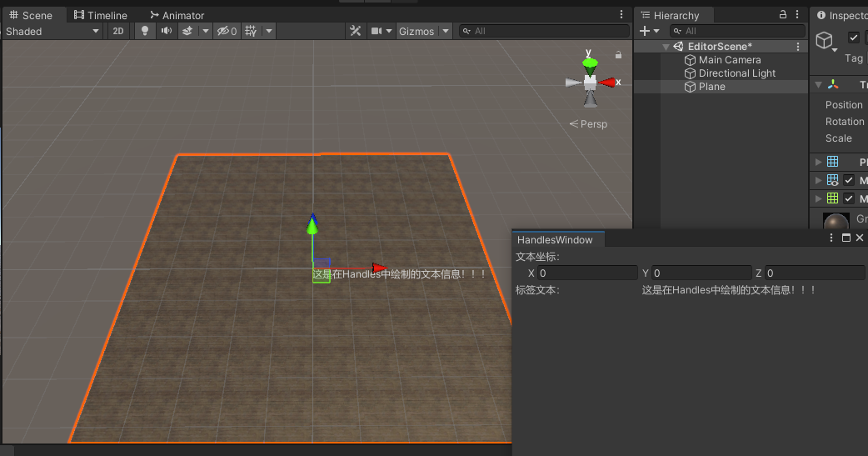Viewport: 868px width, 456px height.
Task: Toggle scene audio speaker icon
Action: (166, 31)
